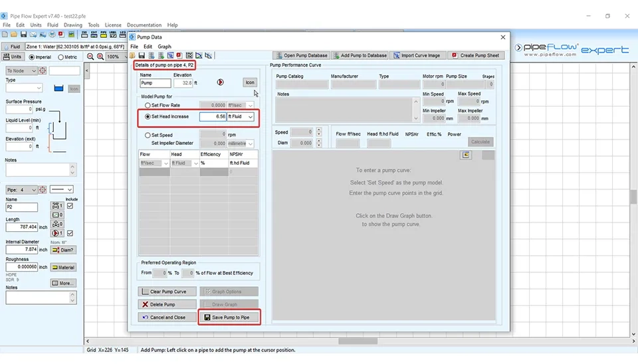Viewport: 638px width, 364px height.
Task: Switch units to Metric
Action: click(59, 57)
